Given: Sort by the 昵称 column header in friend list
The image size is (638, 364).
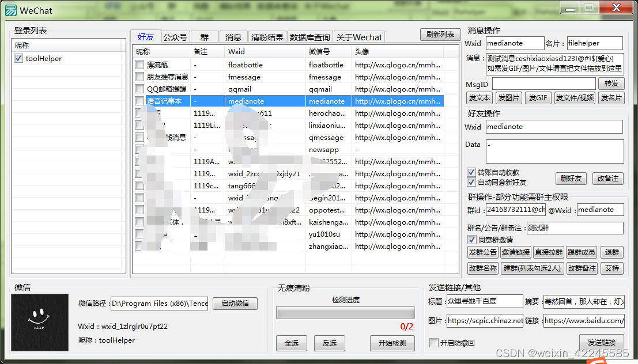Looking at the screenshot, I should point(161,52).
